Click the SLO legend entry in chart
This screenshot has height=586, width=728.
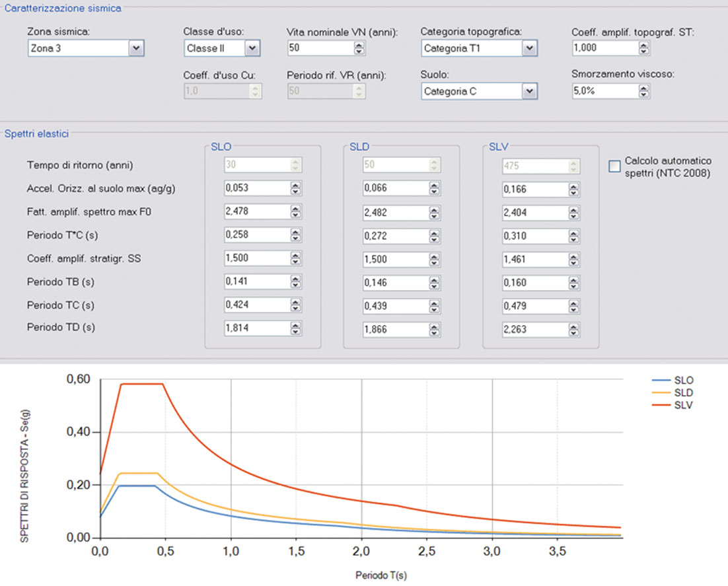click(x=673, y=381)
